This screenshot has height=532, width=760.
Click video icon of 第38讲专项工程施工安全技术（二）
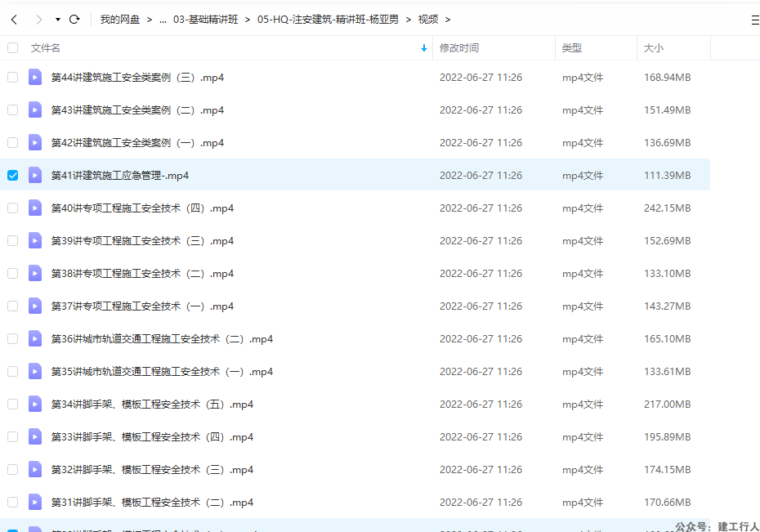[x=35, y=273]
